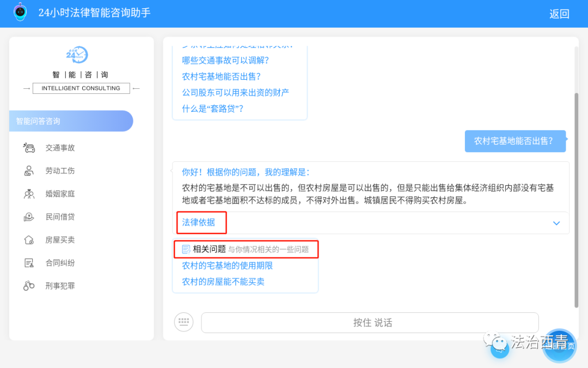Click the 相关问题 document icon
This screenshot has height=368, width=588.
pos(186,249)
